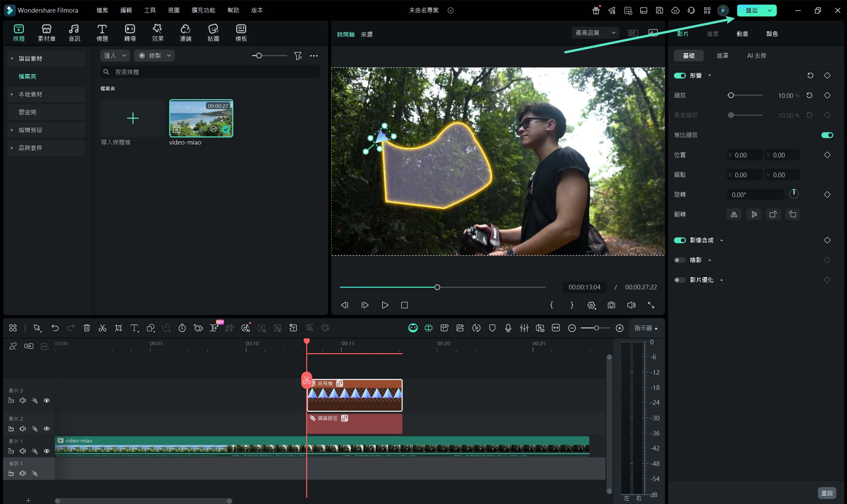847x504 pixels.
Task: Take a snapshot with the camera icon
Action: pyautogui.click(x=611, y=305)
